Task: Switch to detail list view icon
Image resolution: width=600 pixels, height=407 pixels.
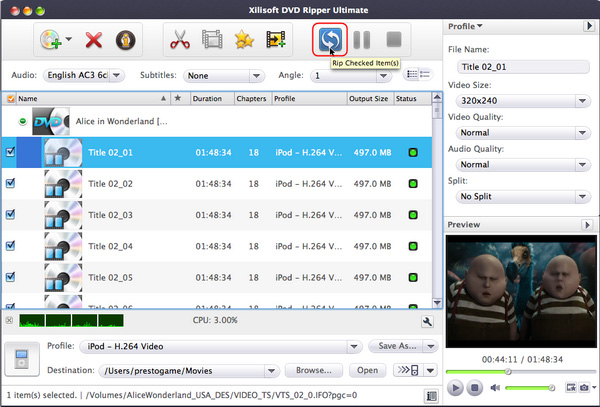Action: 425,74
